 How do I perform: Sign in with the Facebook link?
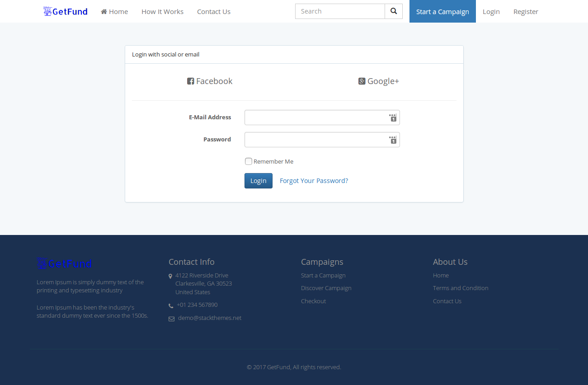[x=210, y=81]
